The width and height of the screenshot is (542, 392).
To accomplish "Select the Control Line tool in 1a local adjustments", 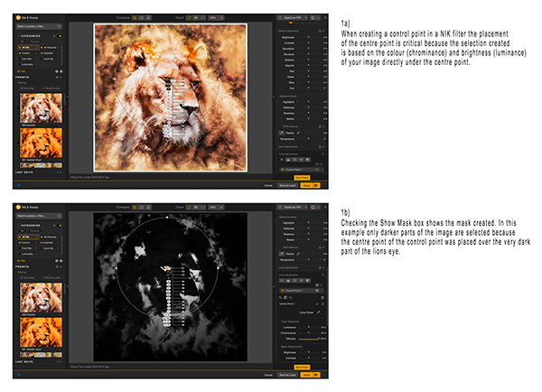I will point(288,160).
